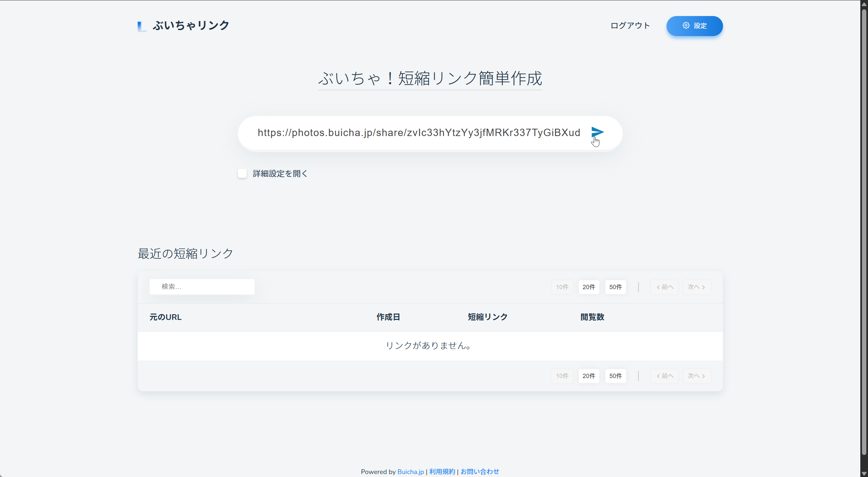This screenshot has width=868, height=477.
Task: Click the 短縮リンク column header
Action: [x=487, y=317]
